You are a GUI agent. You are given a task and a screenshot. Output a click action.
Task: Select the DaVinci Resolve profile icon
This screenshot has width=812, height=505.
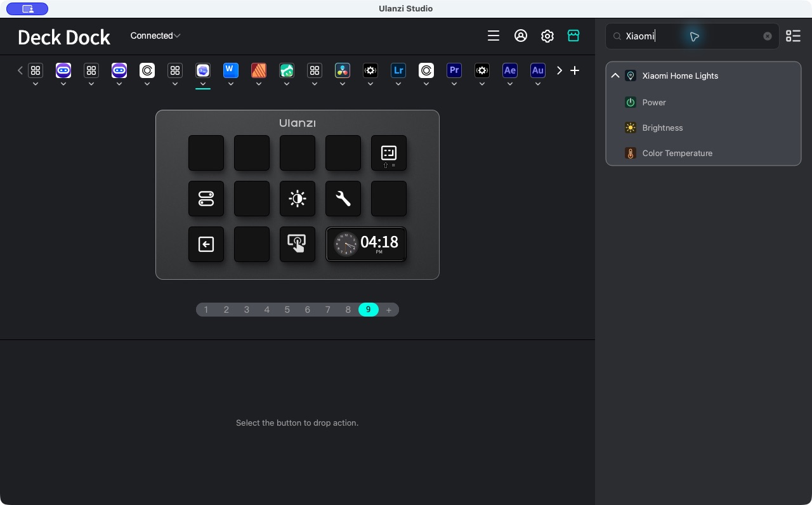343,70
